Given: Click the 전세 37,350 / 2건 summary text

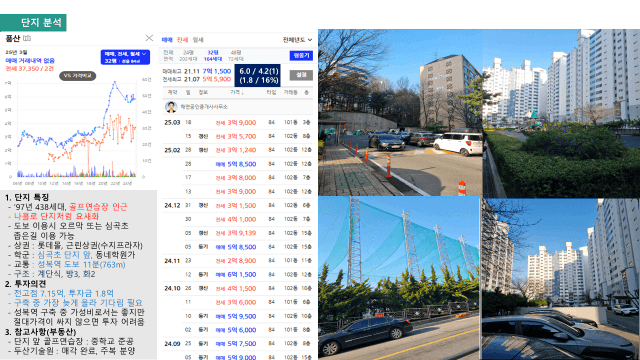Looking at the screenshot, I should point(29,69).
